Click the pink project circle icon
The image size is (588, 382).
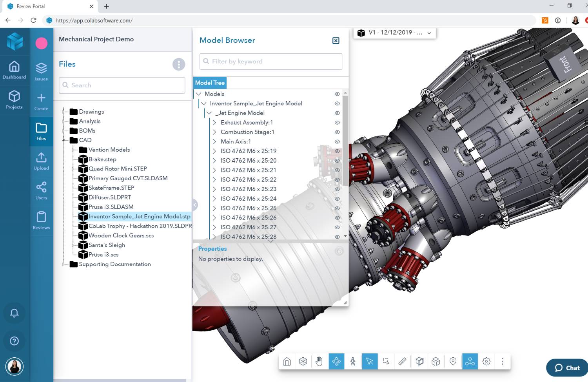[x=42, y=43]
